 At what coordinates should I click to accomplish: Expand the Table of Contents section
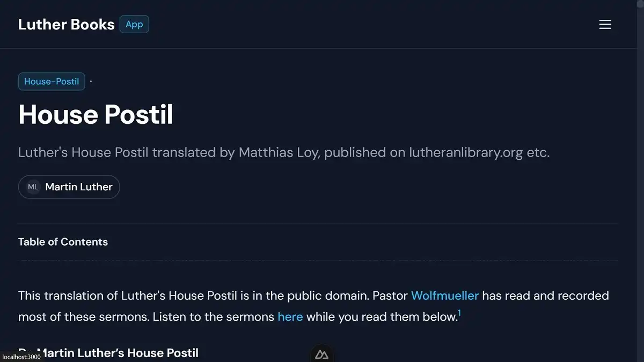click(63, 241)
